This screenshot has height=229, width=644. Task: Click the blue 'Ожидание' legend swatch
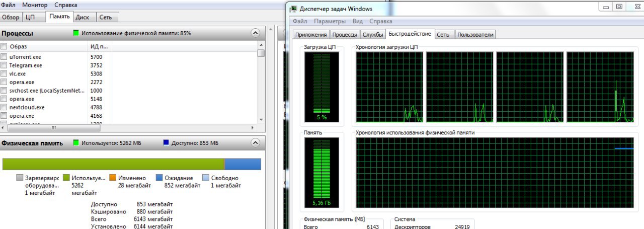pos(159,178)
